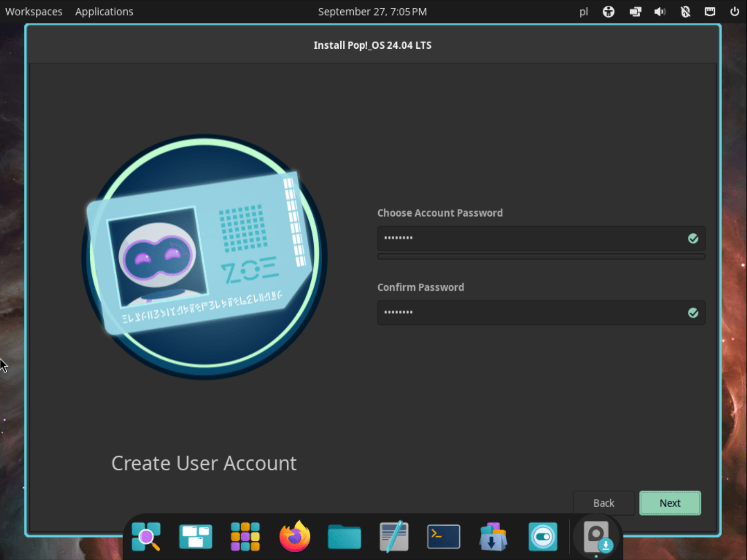747x560 pixels.
Task: Open the accessibility menu icon
Action: 608,11
